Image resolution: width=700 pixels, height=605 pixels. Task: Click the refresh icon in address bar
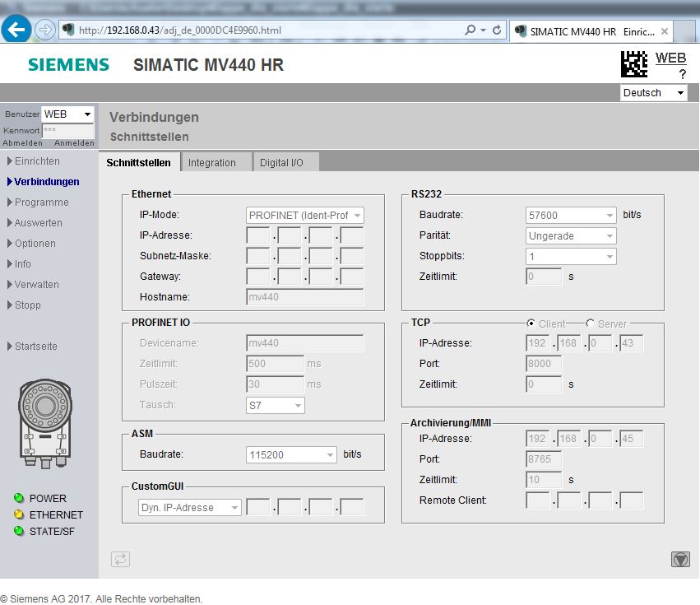coord(497,30)
